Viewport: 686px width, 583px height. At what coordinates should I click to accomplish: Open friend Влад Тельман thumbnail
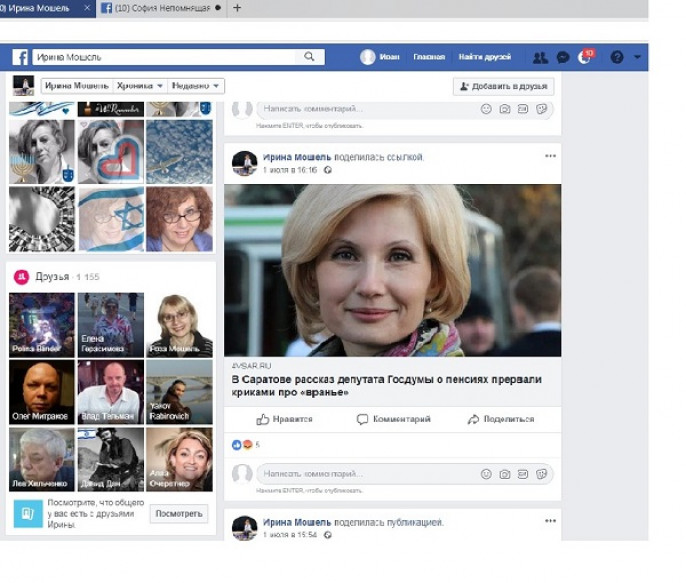click(111, 392)
